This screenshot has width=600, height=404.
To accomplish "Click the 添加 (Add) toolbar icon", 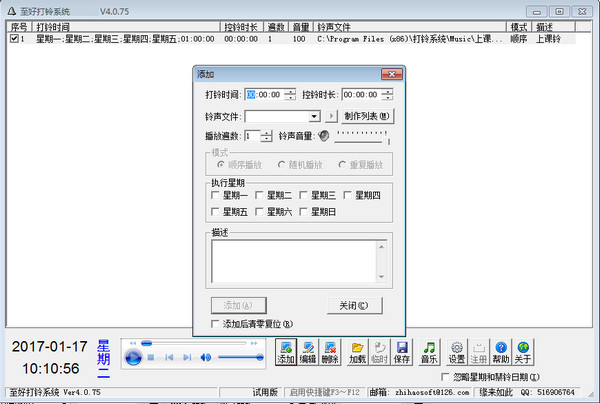I will pos(287,351).
